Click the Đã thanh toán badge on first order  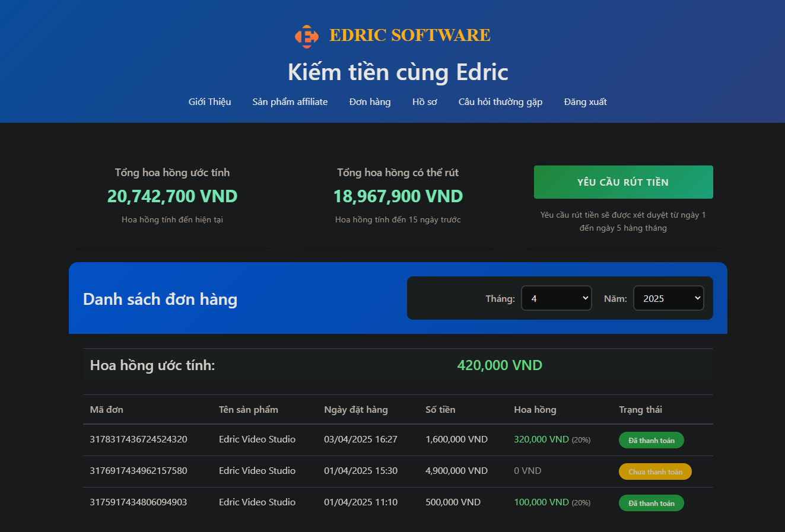[x=651, y=439]
